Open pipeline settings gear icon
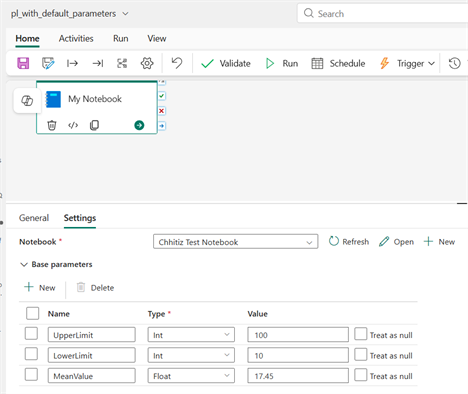 [x=147, y=63]
